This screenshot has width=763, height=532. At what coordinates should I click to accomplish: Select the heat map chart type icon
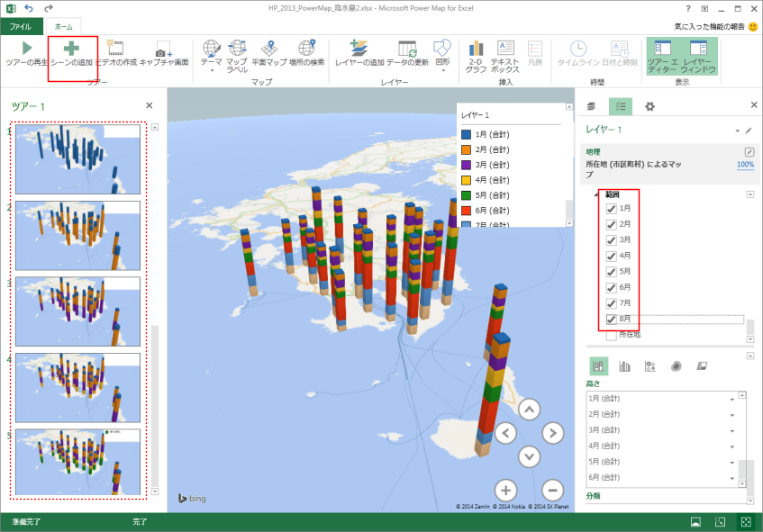click(x=676, y=366)
